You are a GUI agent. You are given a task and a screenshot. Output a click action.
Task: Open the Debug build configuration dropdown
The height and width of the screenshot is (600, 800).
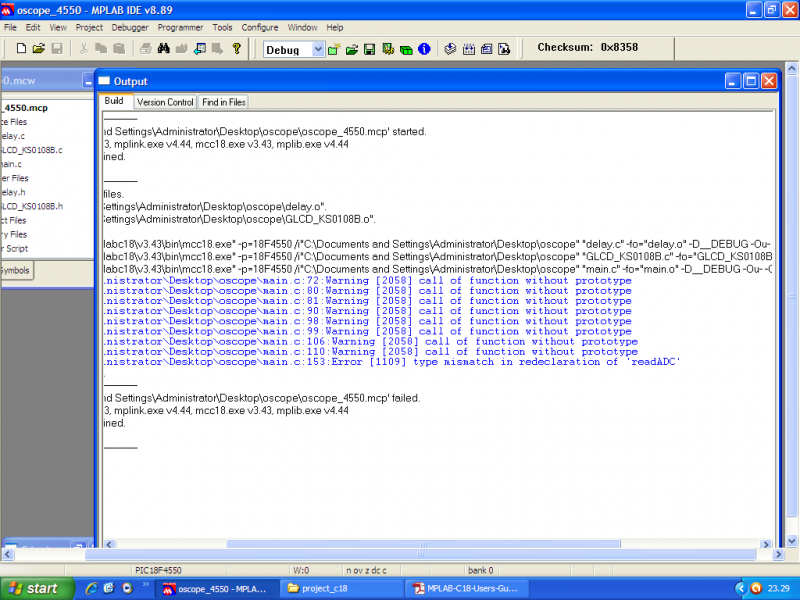point(318,49)
